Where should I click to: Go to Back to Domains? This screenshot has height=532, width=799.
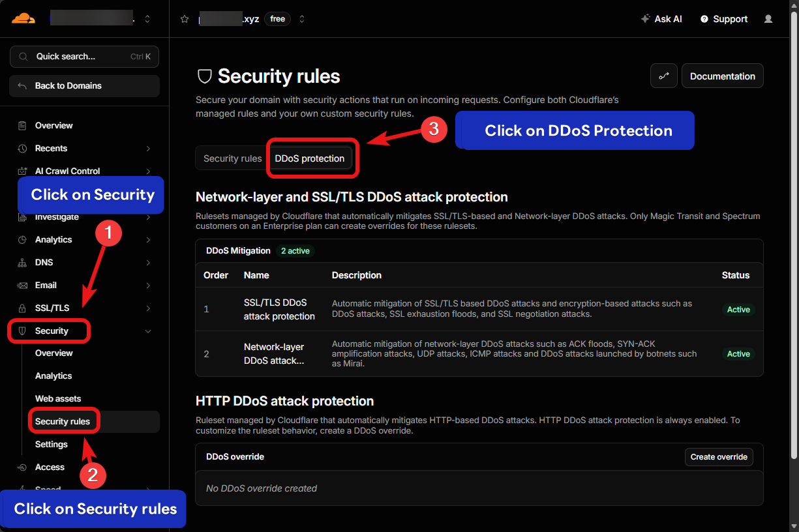point(84,85)
